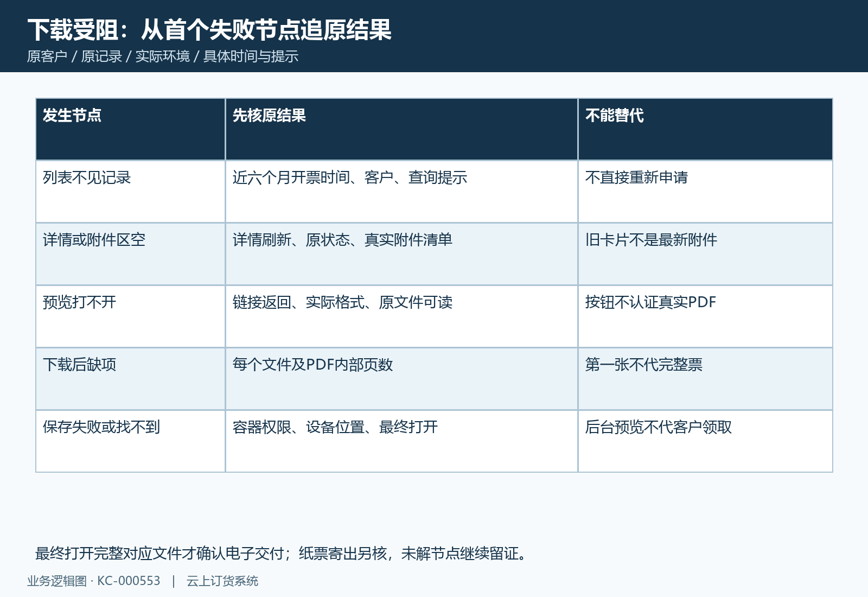
Task: Select the cell 容器权限、设备位置、最终打开
Action: (401, 441)
